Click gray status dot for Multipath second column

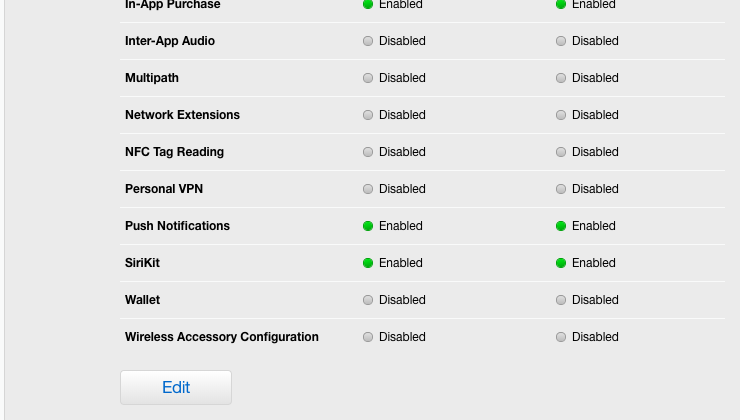pyautogui.click(x=561, y=78)
